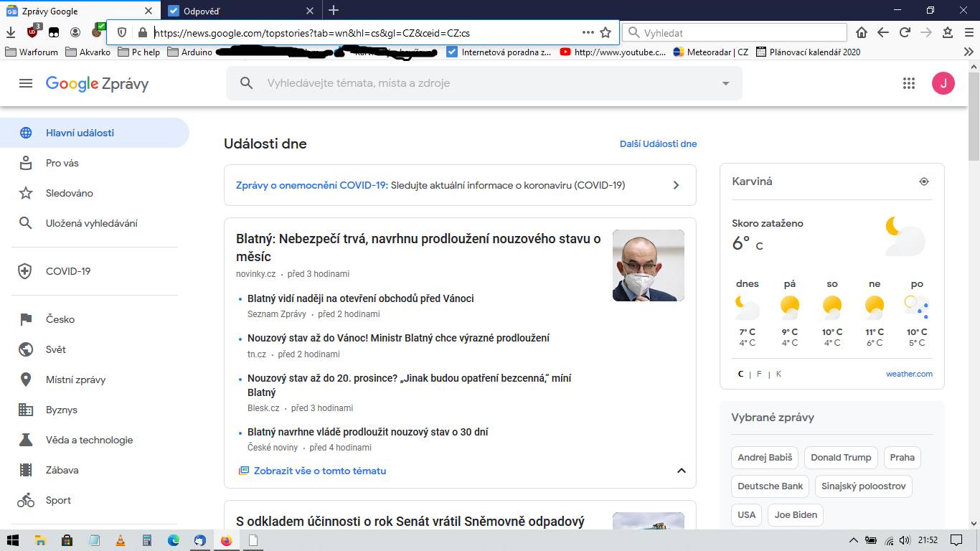This screenshot has height=551, width=980.
Task: Open the Pc help bookmarks folder
Action: click(140, 52)
